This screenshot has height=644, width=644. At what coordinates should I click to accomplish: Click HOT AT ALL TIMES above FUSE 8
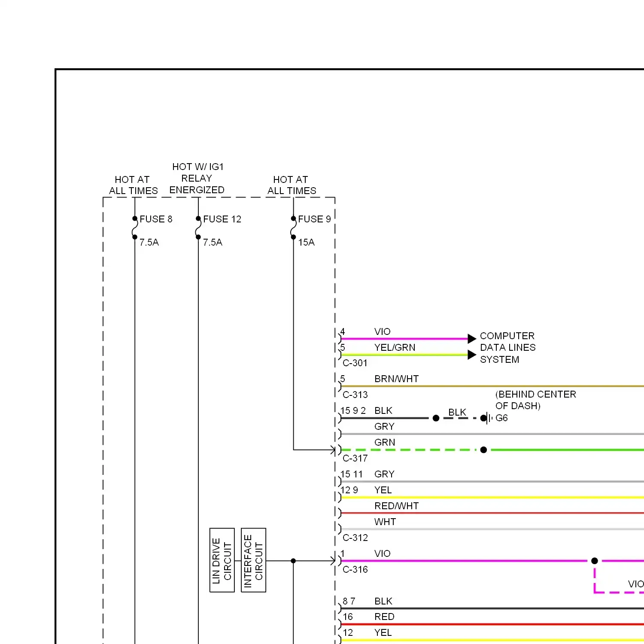pyautogui.click(x=133, y=185)
